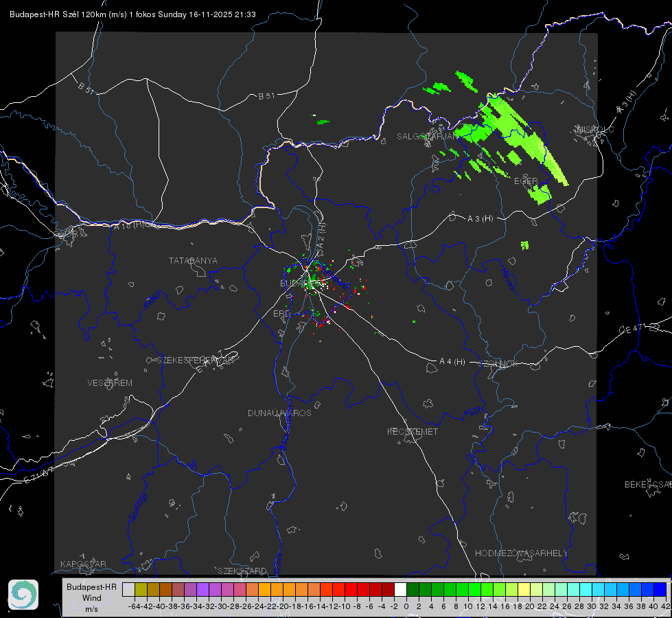The height and width of the screenshot is (618, 672).
Task: Click the 42 legend value
Action: point(665,606)
